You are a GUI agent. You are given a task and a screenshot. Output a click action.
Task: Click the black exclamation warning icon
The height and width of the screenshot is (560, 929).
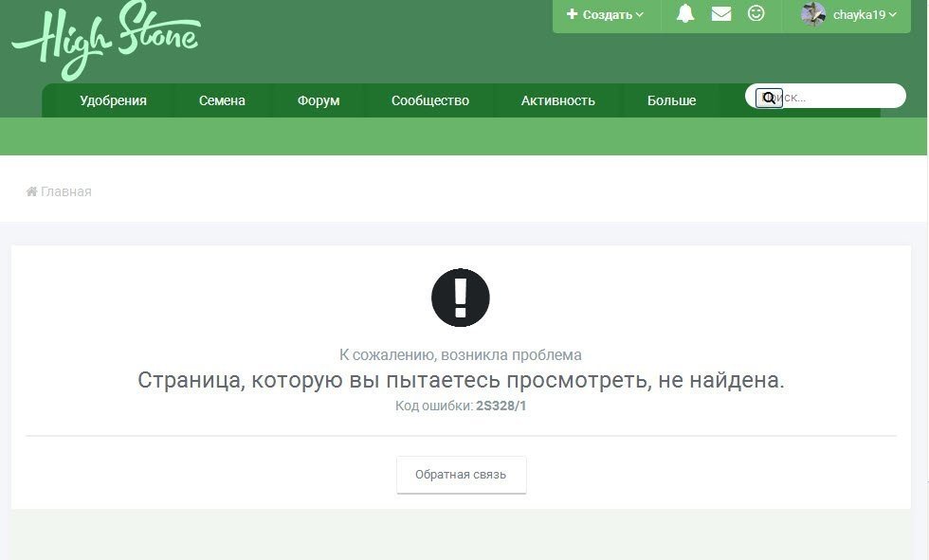(x=461, y=298)
